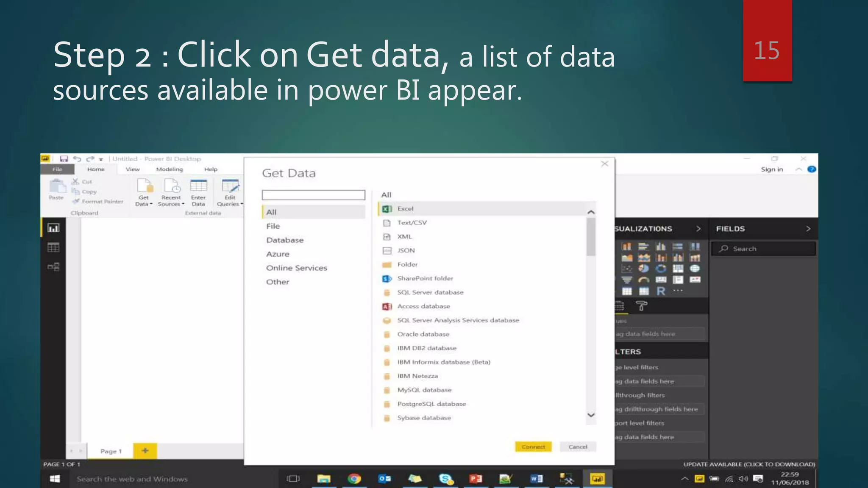Select the Funnel visualization icon
The width and height of the screenshot is (868, 488).
click(627, 280)
